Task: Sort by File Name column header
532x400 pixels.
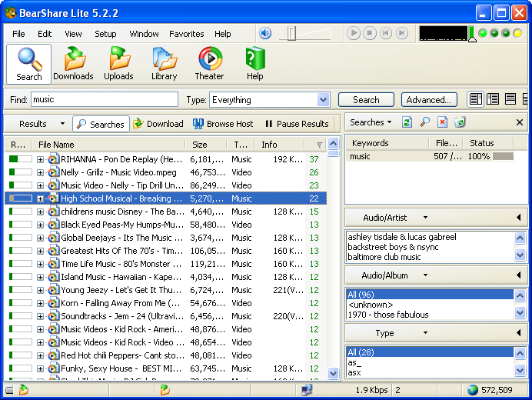Action: coord(108,145)
